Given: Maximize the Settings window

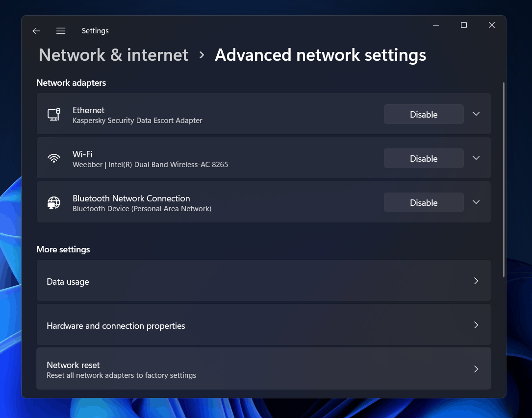Looking at the screenshot, I should tap(464, 25).
